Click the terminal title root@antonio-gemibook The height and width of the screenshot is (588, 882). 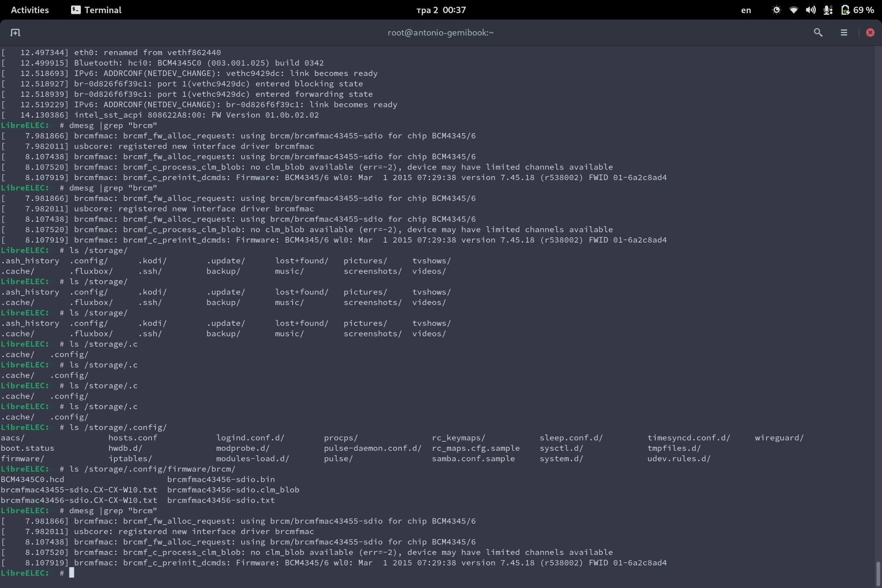coord(441,33)
